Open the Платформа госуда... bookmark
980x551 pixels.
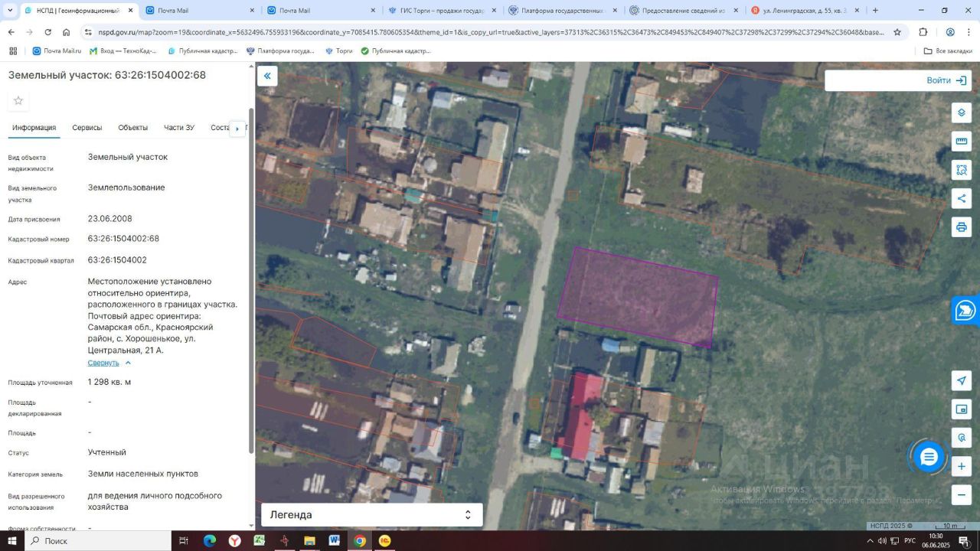coord(280,51)
